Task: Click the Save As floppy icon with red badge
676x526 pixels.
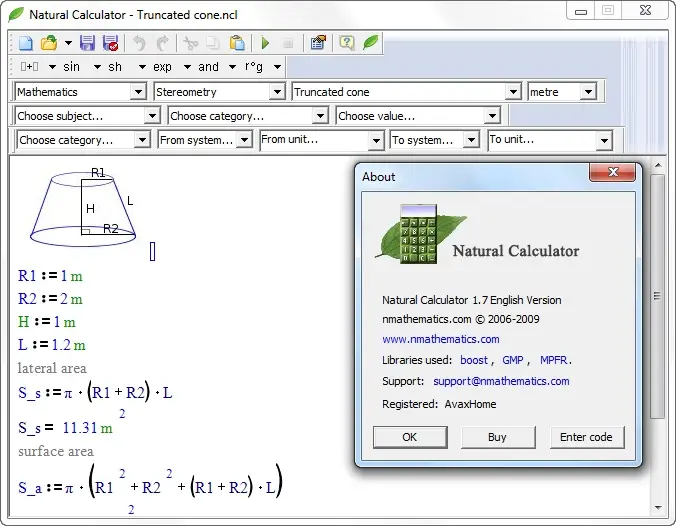Action: 110,43
